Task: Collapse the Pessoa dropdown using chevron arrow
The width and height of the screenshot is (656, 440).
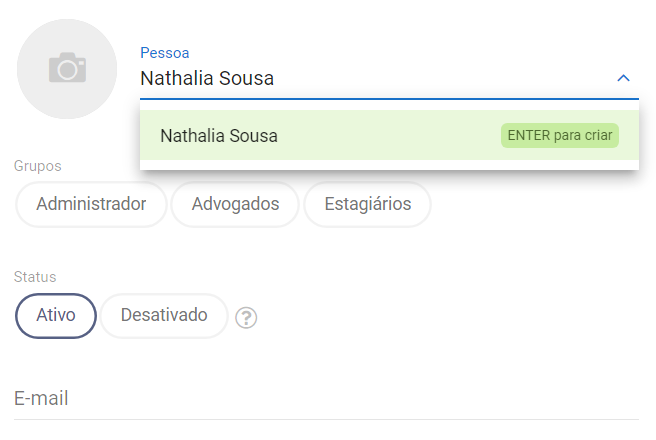Action: [623, 78]
